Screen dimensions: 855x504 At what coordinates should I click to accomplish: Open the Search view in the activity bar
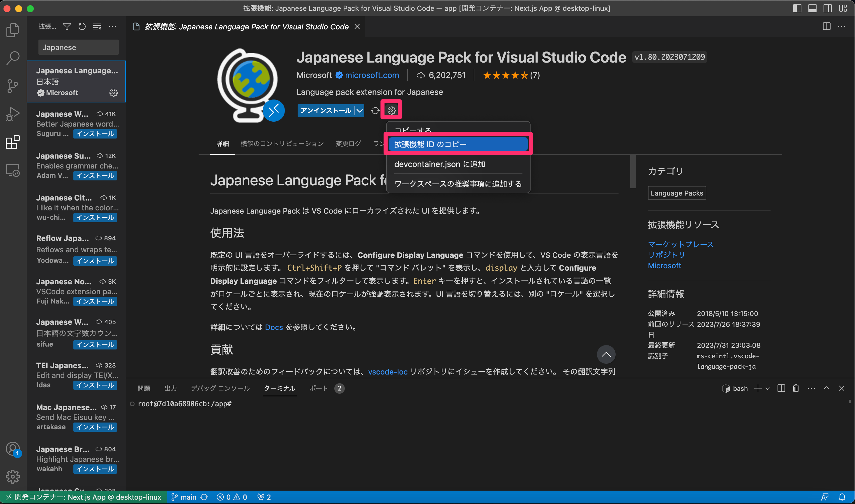(13, 58)
